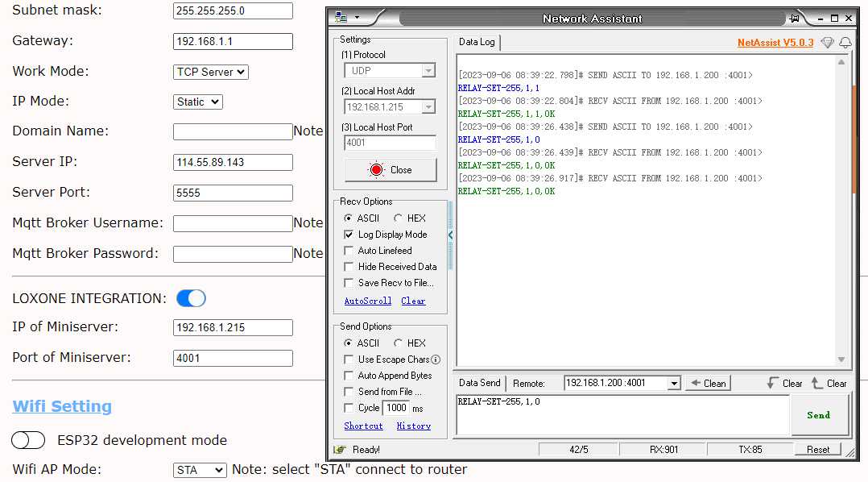Click the bell notification icon
868x482 pixels.
coord(845,43)
